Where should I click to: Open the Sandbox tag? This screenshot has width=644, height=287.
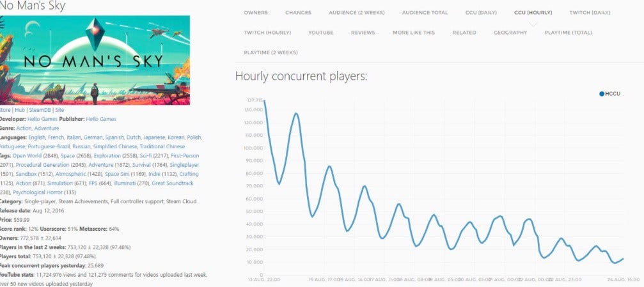[x=26, y=174]
